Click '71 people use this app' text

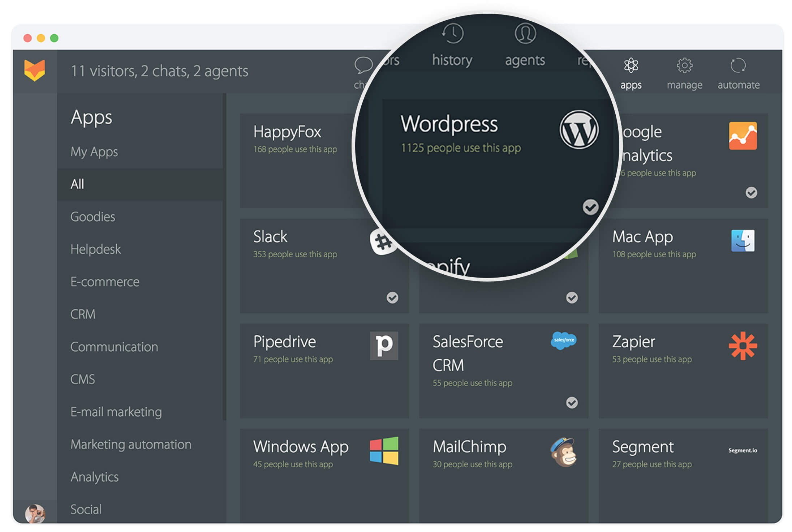(293, 360)
